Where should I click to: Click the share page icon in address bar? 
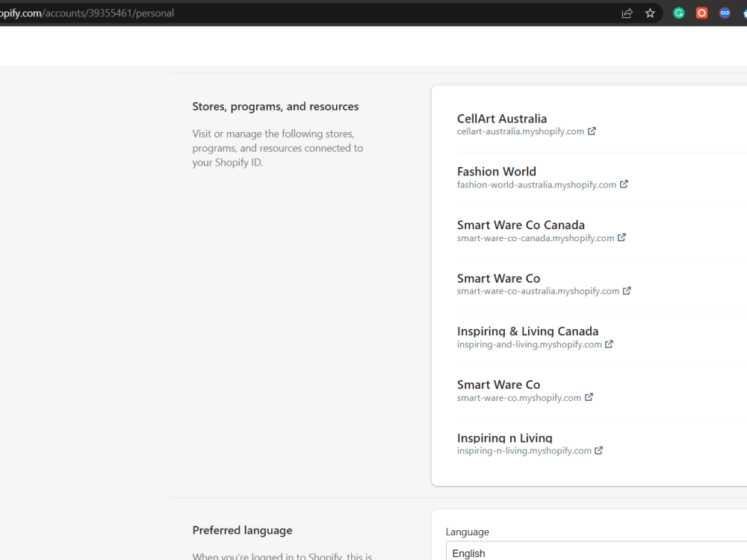pos(627,13)
